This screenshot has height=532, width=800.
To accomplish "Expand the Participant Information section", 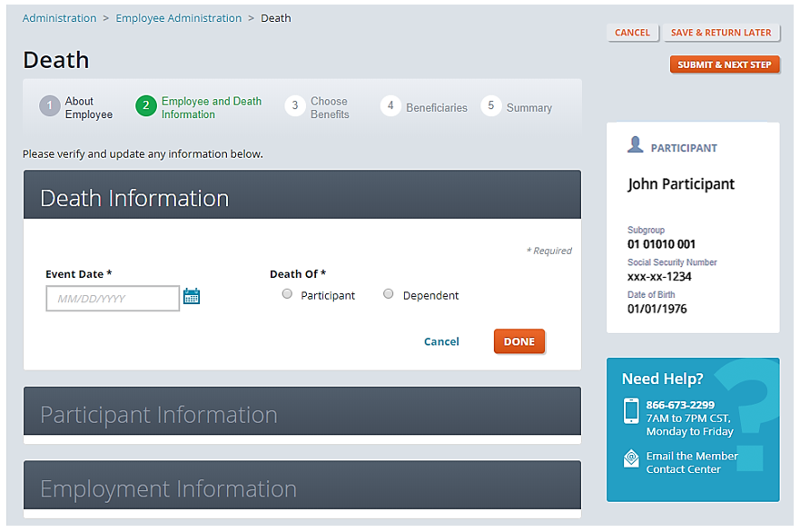I will [x=301, y=415].
